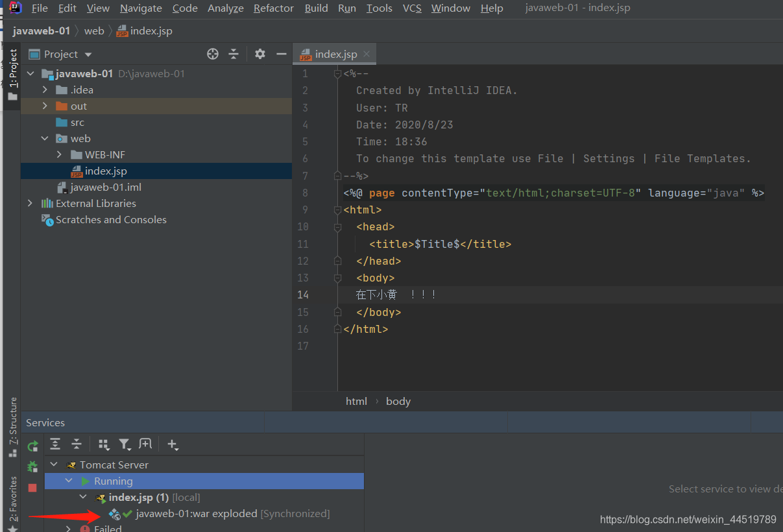Viewport: 783px width, 532px height.
Task: Fold the comment block on line 1
Action: (337, 74)
